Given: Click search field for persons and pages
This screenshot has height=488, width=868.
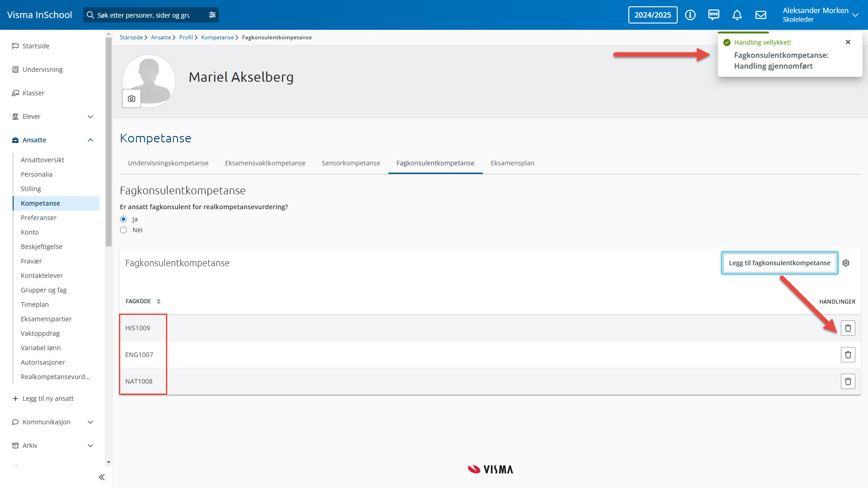Looking at the screenshot, I should click(x=145, y=15).
